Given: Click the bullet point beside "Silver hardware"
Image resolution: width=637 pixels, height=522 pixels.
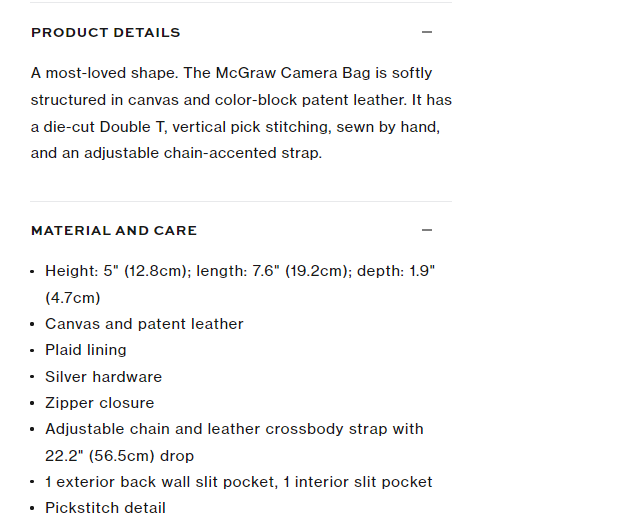Looking at the screenshot, I should [32, 377].
